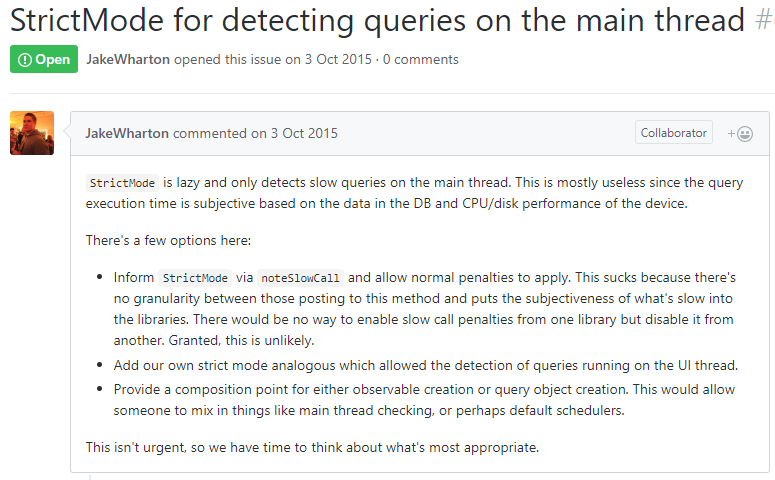This screenshot has height=480, width=775.
Task: Click "There's a few options here:" line
Action: coord(168,239)
